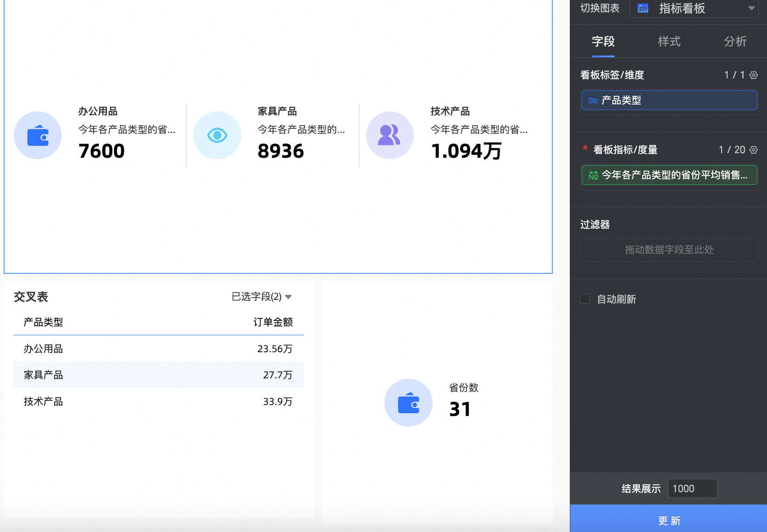Click the 办公用品 KPI card title
767x532 pixels.
pos(98,111)
